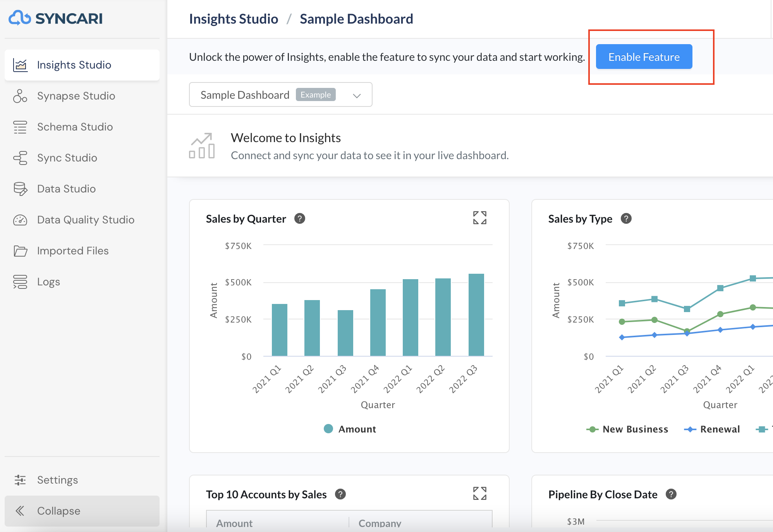The height and width of the screenshot is (532, 773).
Task: Click the Logs stack icon
Action: pyautogui.click(x=20, y=281)
